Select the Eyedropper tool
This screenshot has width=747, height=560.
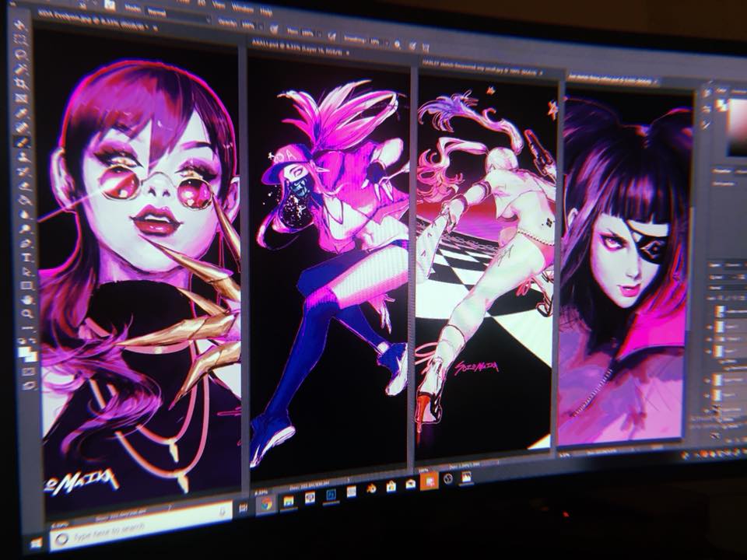coord(23,113)
